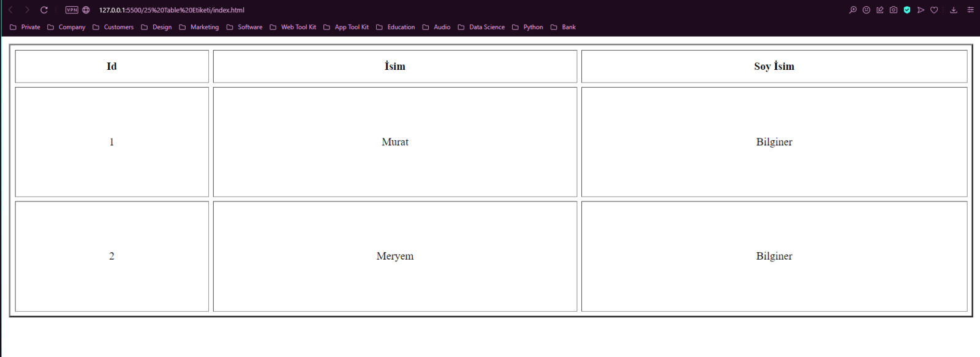Open the easy setup sliders icon
The width and height of the screenshot is (980, 357).
(x=970, y=10)
